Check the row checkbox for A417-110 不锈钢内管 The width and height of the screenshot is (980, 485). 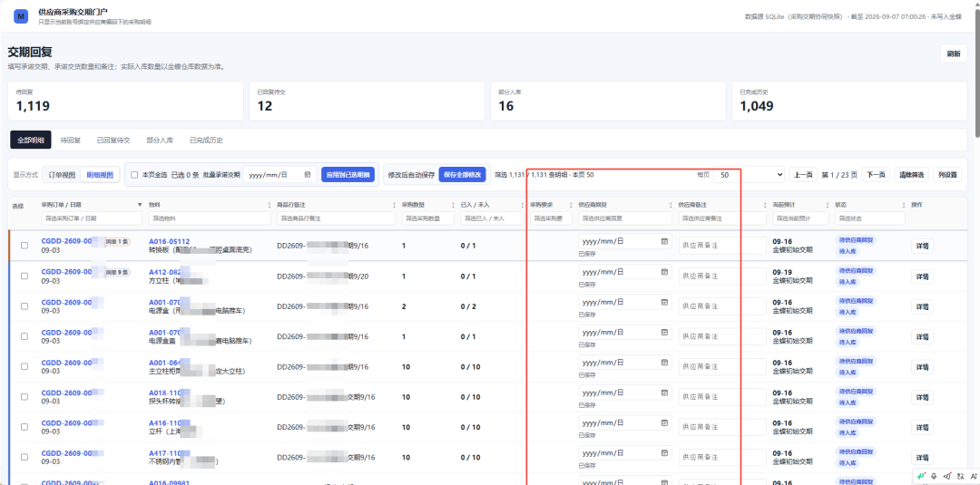(24, 457)
